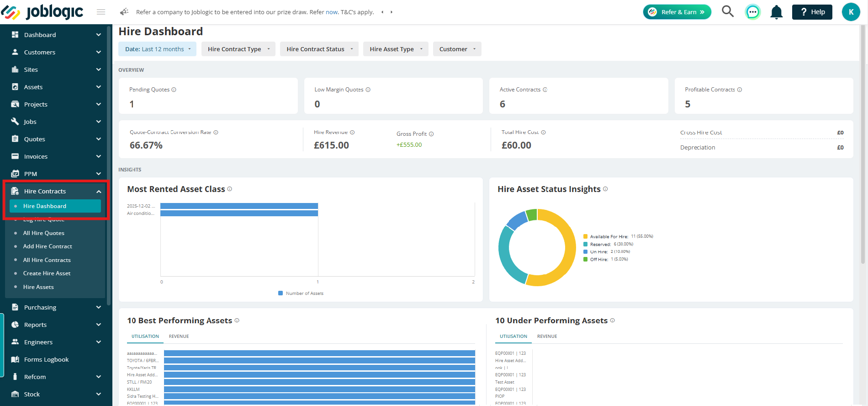The image size is (868, 406).
Task: Open the notifications bell
Action: pyautogui.click(x=777, y=12)
